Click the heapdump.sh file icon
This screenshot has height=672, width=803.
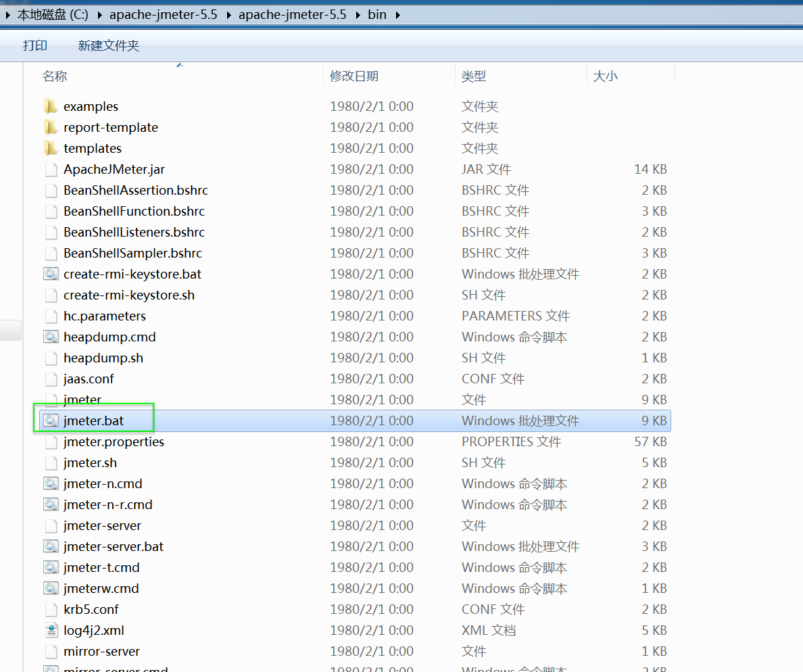click(51, 358)
